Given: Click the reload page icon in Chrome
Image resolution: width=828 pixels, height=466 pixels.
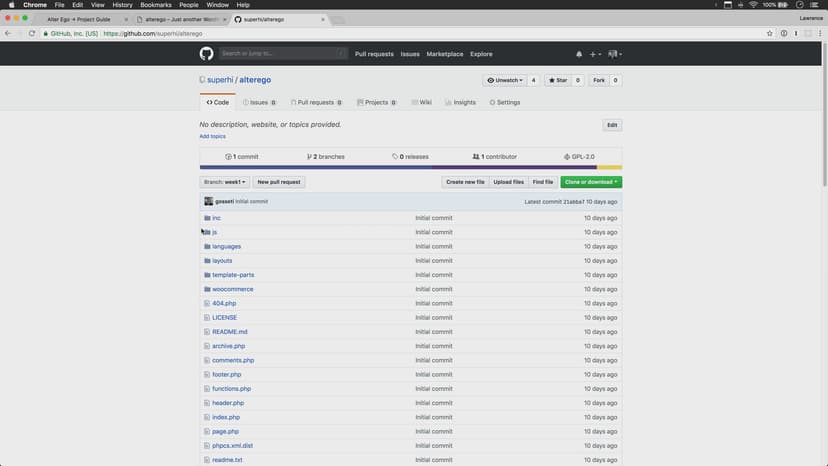Looking at the screenshot, I should (x=33, y=33).
